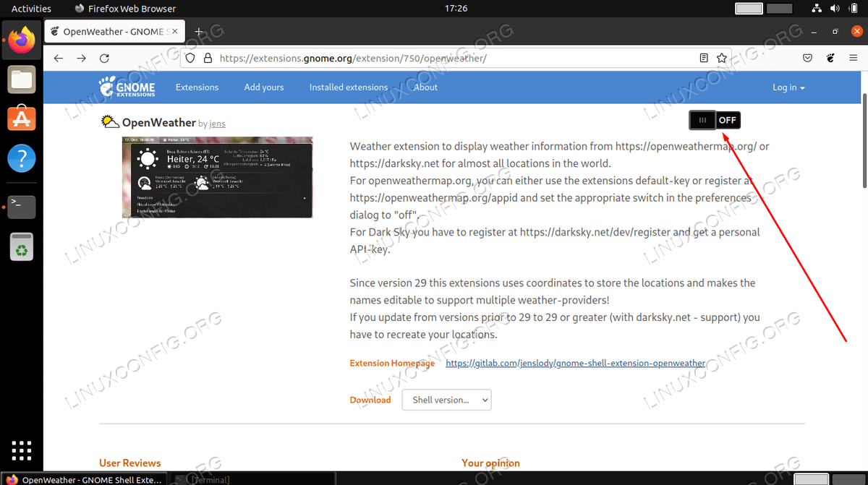The height and width of the screenshot is (485, 868).
Task: Click the "Your opinion" heading
Action: click(490, 463)
